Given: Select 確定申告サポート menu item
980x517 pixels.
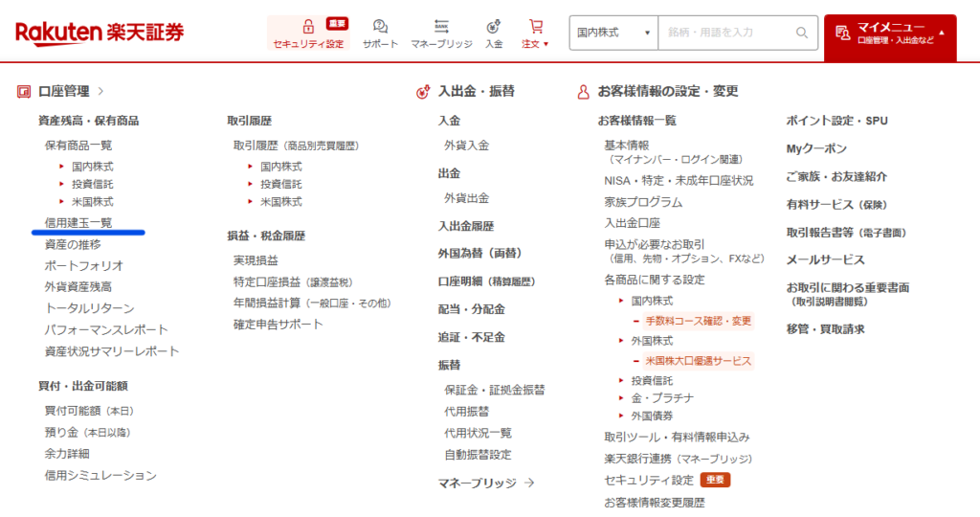Looking at the screenshot, I should click(x=278, y=325).
